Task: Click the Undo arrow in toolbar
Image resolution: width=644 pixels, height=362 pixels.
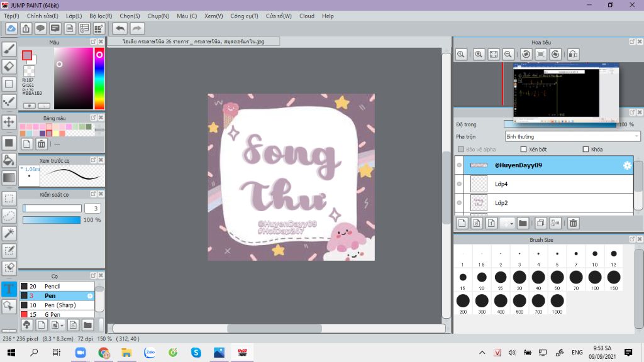Action: point(119,28)
